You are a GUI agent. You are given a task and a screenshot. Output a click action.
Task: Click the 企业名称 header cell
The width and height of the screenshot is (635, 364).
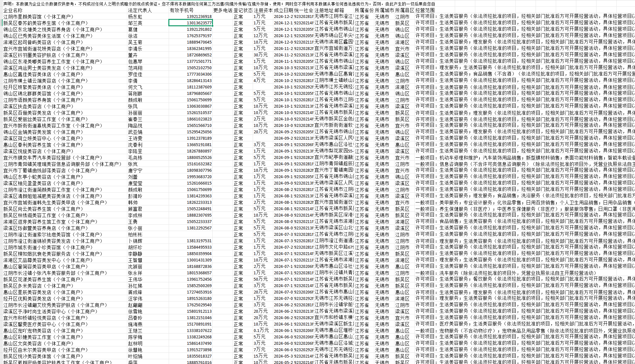tap(13, 10)
